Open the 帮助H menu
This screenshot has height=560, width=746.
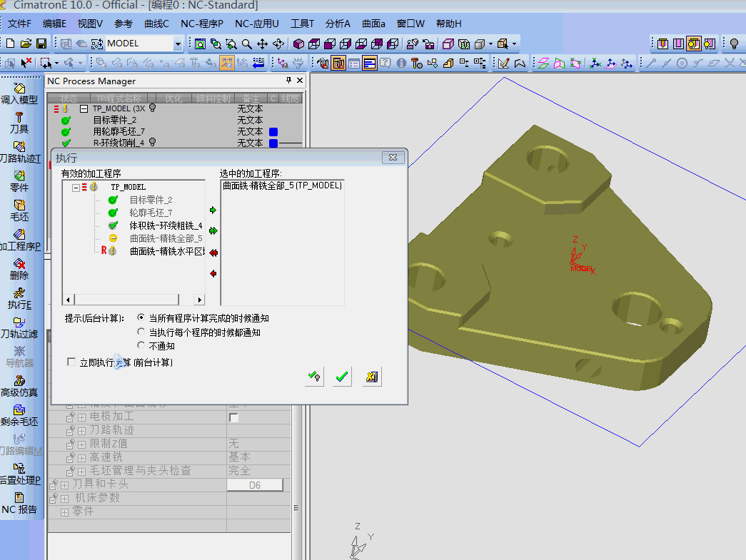pos(448,24)
